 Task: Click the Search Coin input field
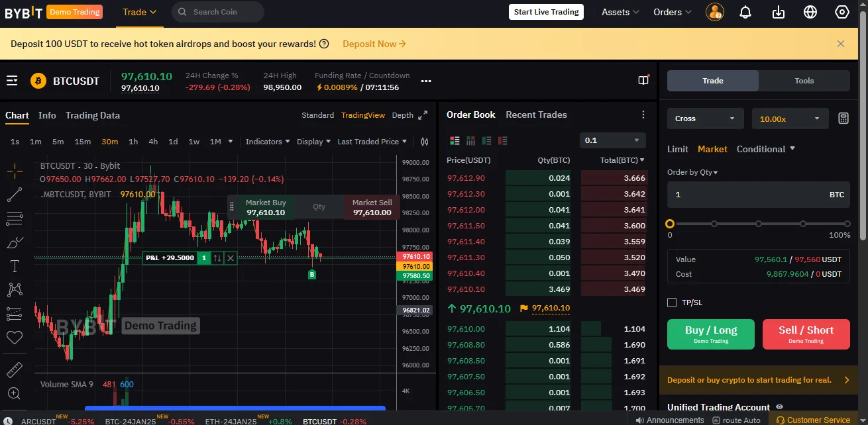[219, 12]
